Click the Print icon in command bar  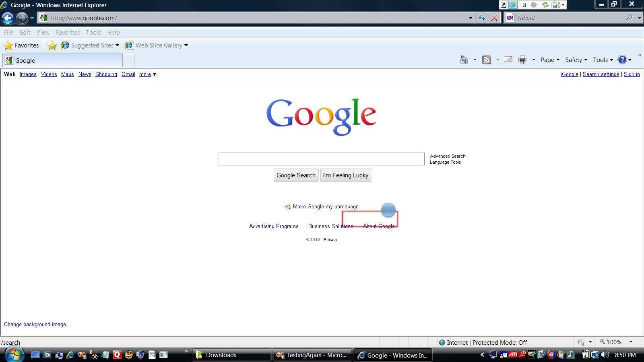[x=522, y=60]
